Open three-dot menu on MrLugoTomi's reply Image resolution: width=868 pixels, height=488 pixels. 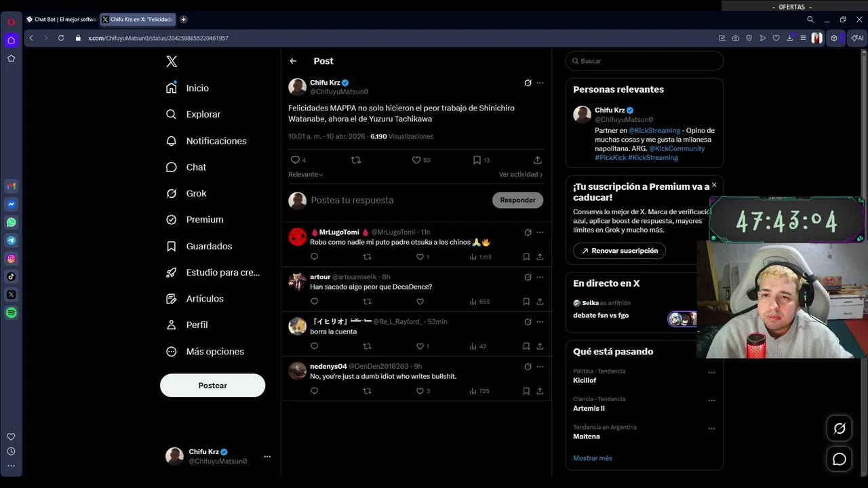click(540, 232)
